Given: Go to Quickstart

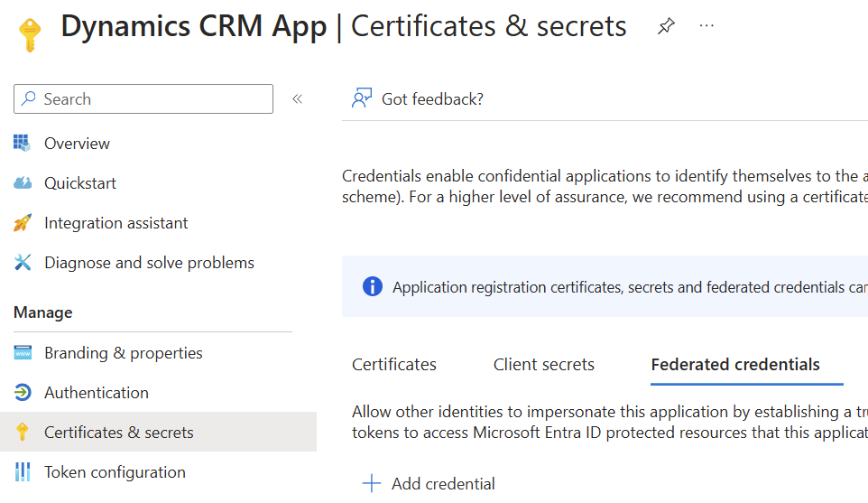Looking at the screenshot, I should [x=80, y=183].
